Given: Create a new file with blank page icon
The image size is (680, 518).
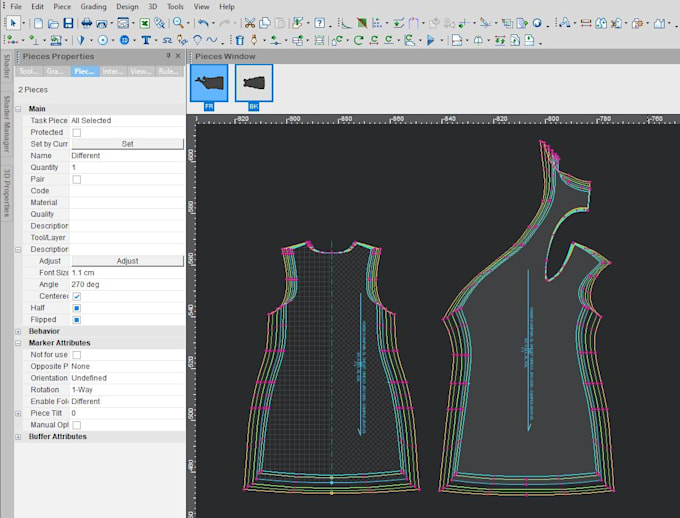Looking at the screenshot, I should click(x=38, y=23).
